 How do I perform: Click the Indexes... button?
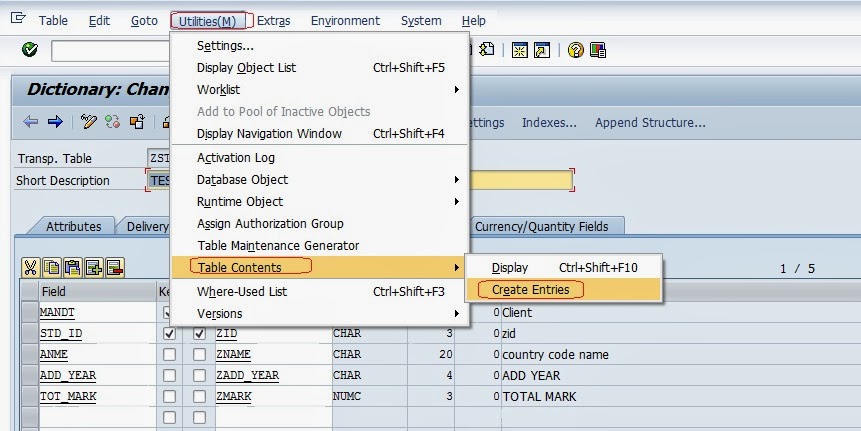(x=550, y=123)
